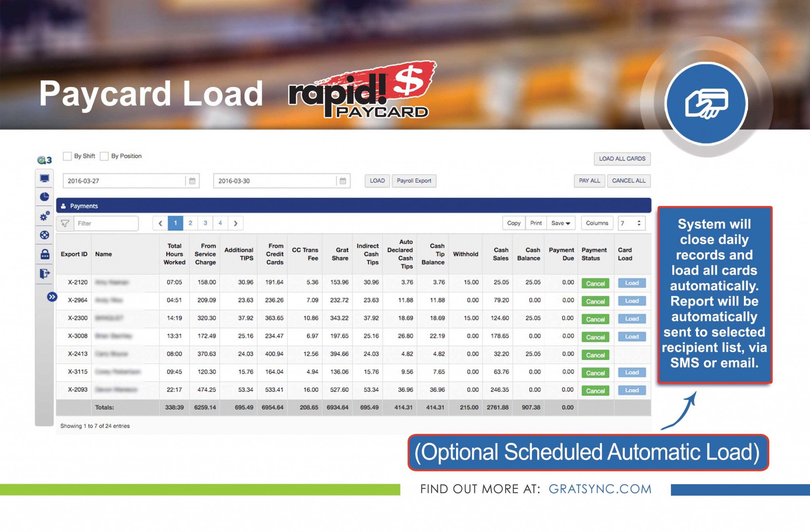Enable the By Position checkbox

click(104, 156)
